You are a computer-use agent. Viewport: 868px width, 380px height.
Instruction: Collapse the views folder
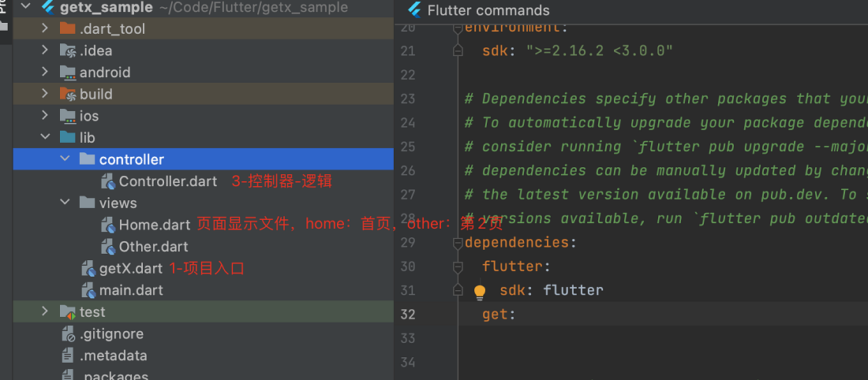point(65,203)
